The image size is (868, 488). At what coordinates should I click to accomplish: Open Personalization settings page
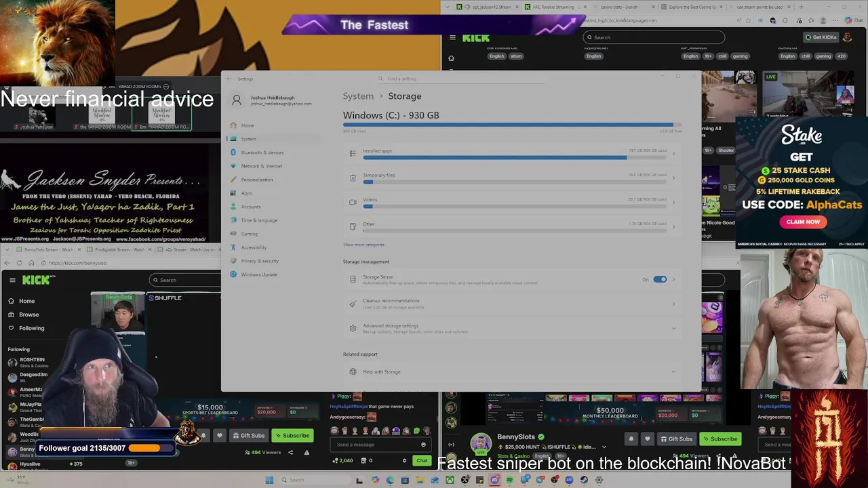tap(256, 180)
